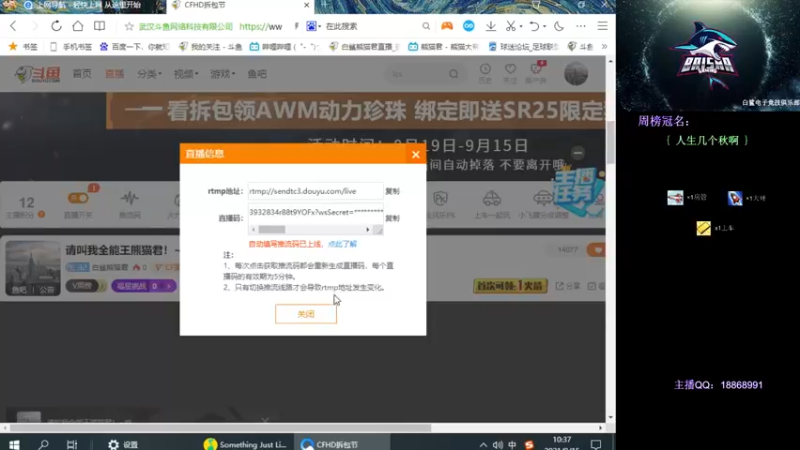Viewport: 800px width, 450px height.
Task: Click the blue round extension icon
Action: (468, 26)
